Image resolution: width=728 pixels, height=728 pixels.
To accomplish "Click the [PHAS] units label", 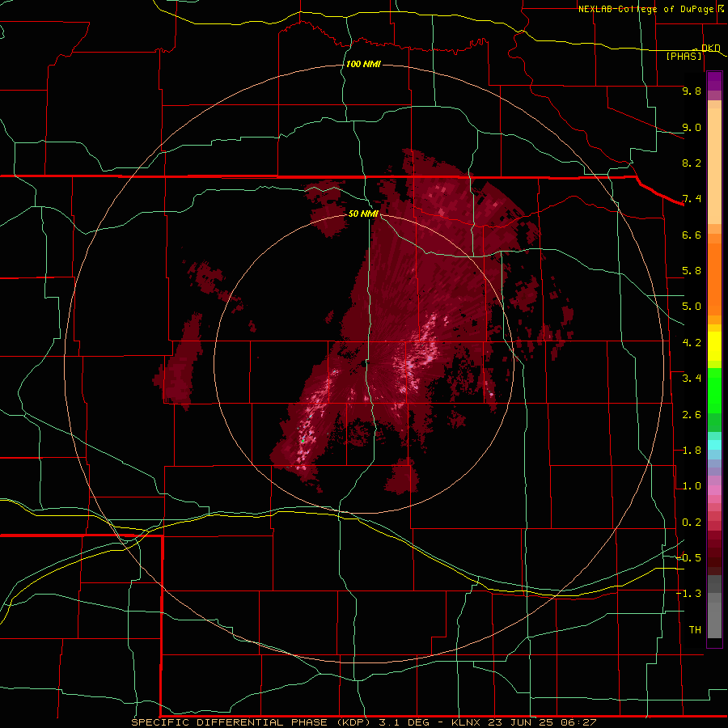I will [x=684, y=56].
